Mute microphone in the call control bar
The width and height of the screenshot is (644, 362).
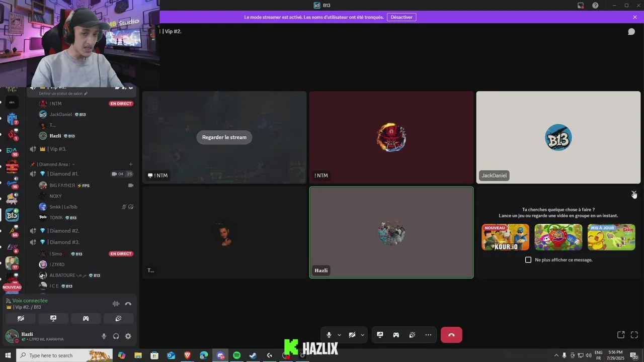329,335
